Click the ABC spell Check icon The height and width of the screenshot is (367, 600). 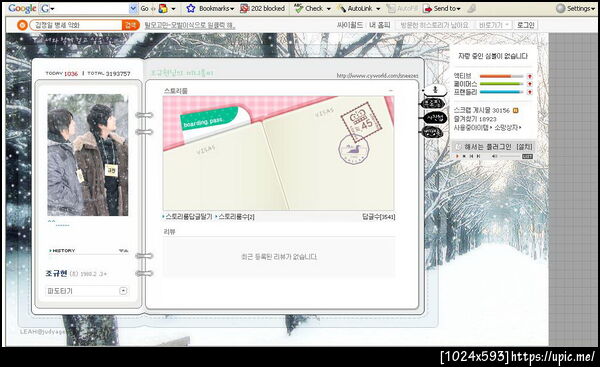[x=299, y=8]
